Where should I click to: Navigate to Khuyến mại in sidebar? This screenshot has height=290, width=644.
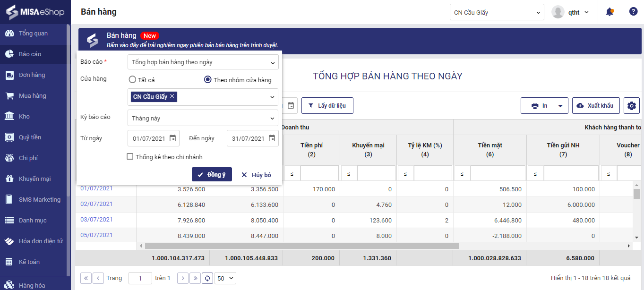click(x=34, y=179)
